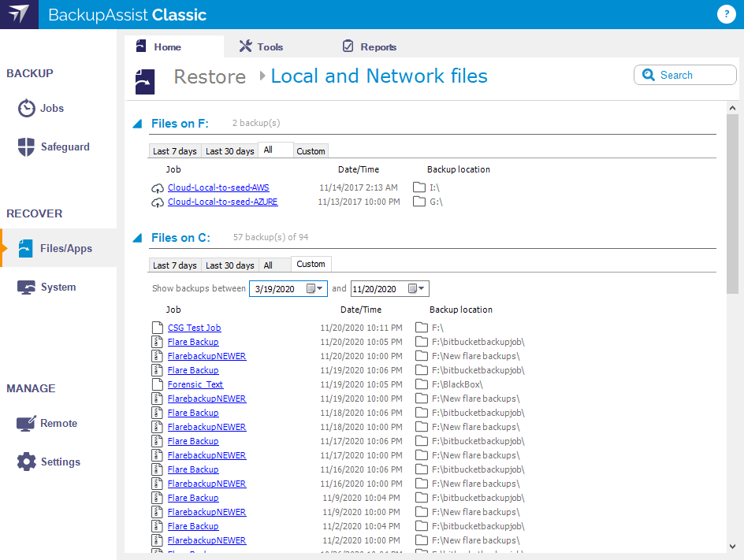Viewport: 744px width, 560px height.
Task: Click the search magnifier icon
Action: (x=648, y=75)
